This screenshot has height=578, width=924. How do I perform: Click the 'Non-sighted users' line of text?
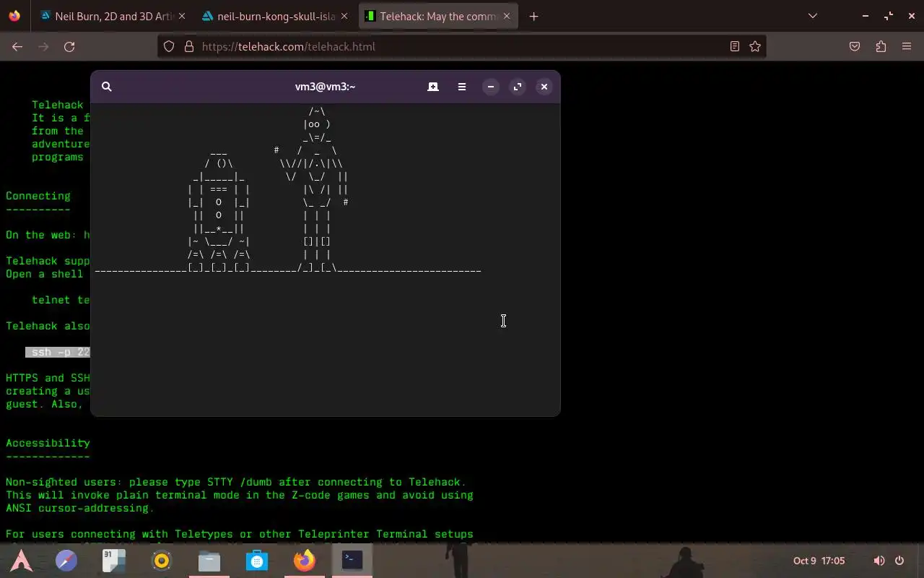coord(236,482)
